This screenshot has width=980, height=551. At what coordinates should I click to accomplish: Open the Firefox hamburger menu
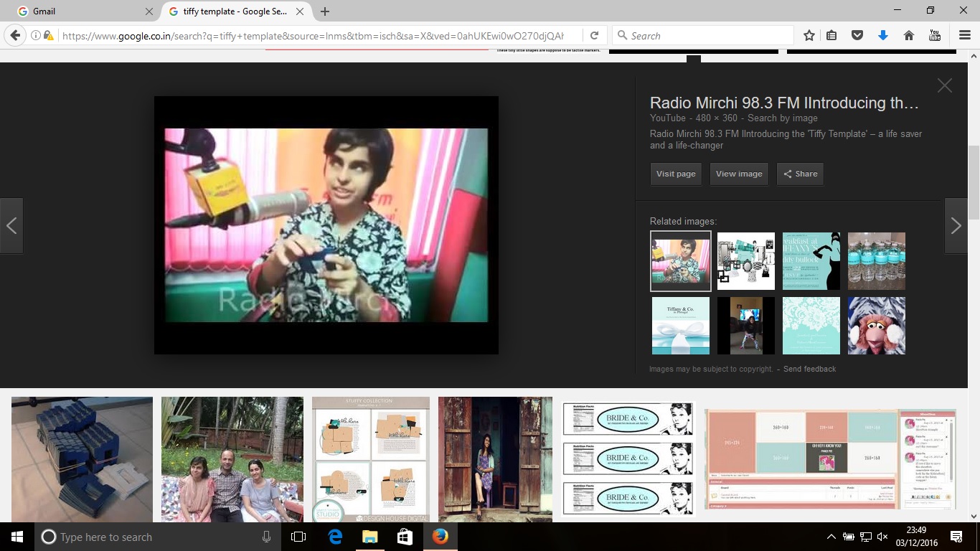(x=965, y=36)
